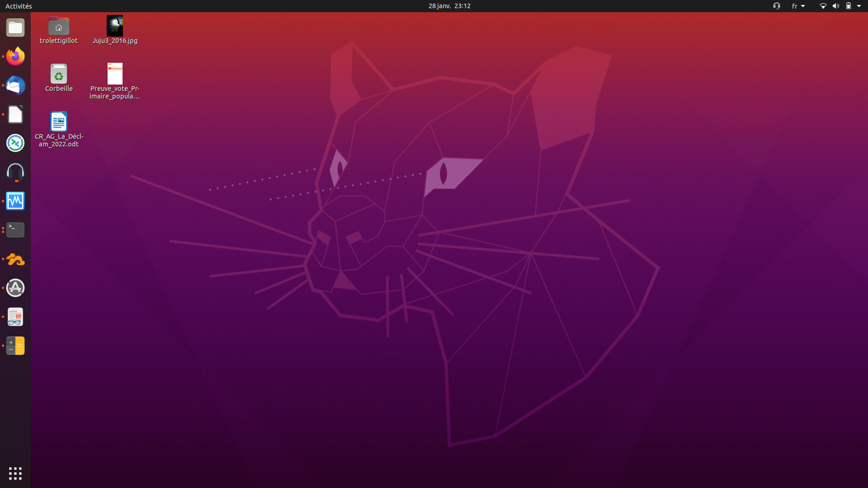The image size is (868, 488).
Task: Launch Terminal from the dock
Action: tap(15, 230)
